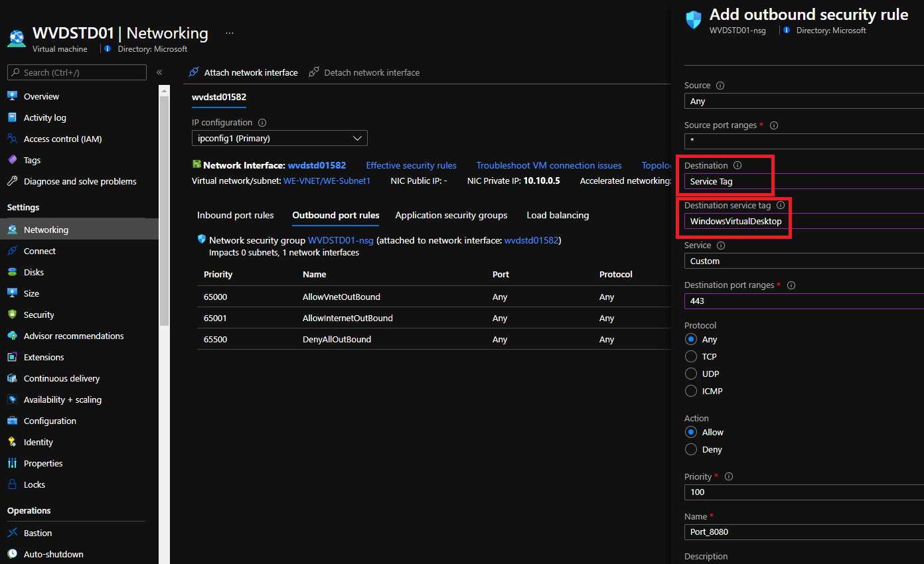Change the Service dropdown from Custom
The width and height of the screenshot is (924, 564).
pos(802,261)
